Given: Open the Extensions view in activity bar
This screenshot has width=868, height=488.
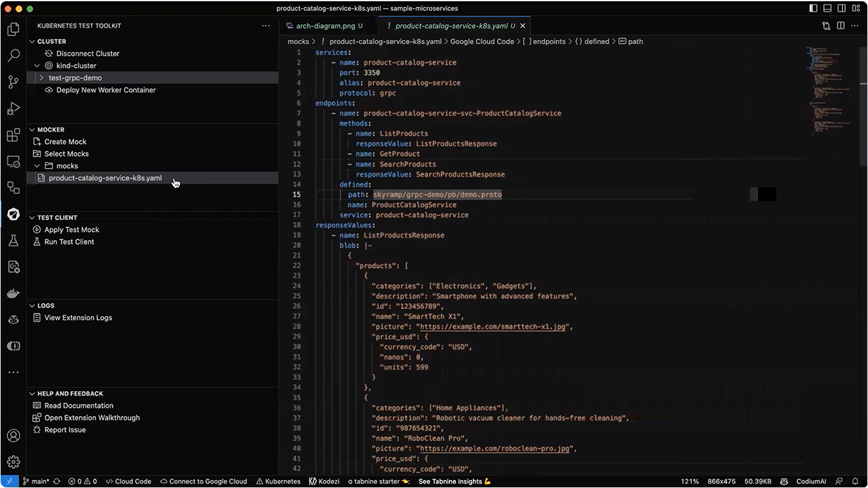Looking at the screenshot, I should [x=14, y=135].
